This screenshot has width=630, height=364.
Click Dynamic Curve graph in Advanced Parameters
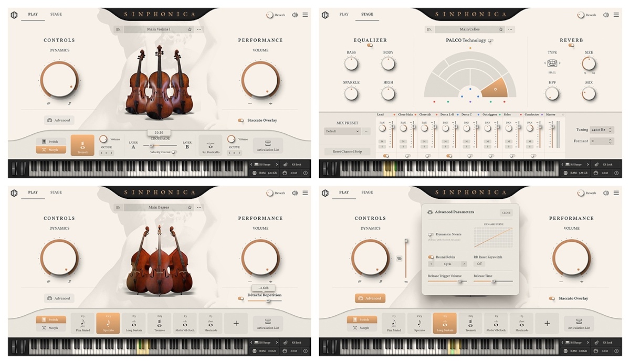click(x=493, y=238)
